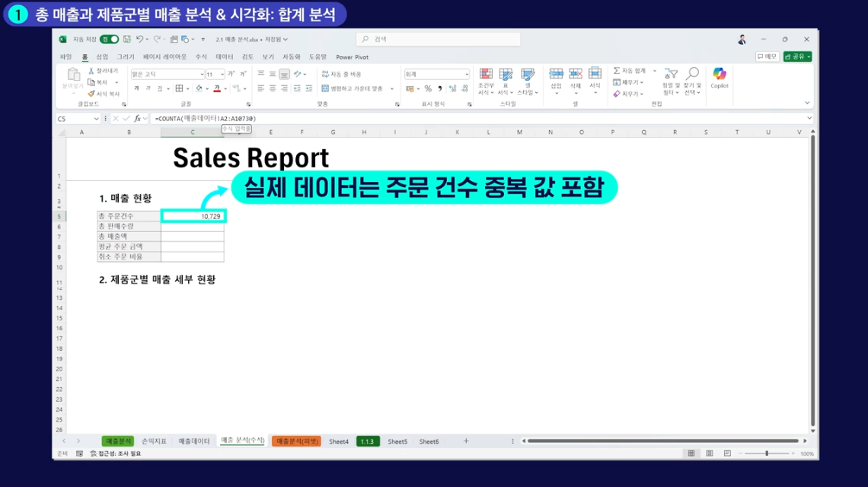Click the percent style button
868x487 pixels.
tap(428, 89)
